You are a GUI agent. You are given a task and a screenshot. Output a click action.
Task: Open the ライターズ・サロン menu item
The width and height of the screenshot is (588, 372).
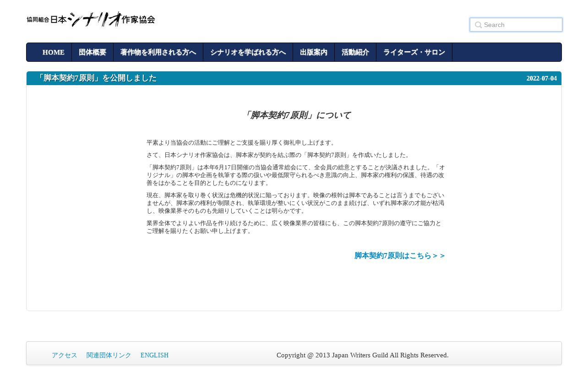[414, 52]
